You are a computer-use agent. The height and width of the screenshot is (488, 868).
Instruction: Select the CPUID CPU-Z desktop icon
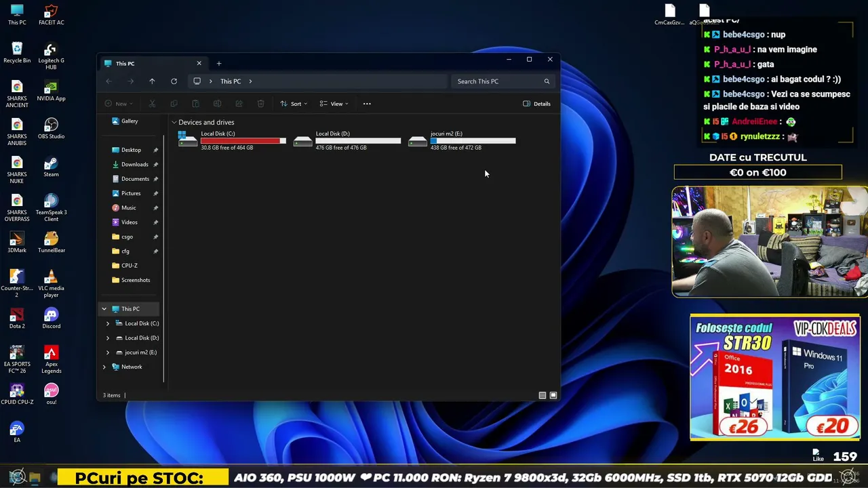click(17, 394)
